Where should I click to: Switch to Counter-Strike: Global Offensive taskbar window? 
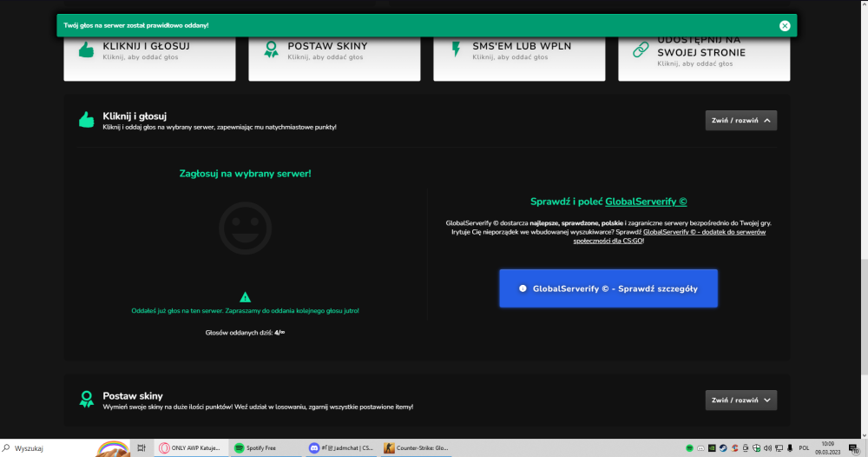(416, 448)
